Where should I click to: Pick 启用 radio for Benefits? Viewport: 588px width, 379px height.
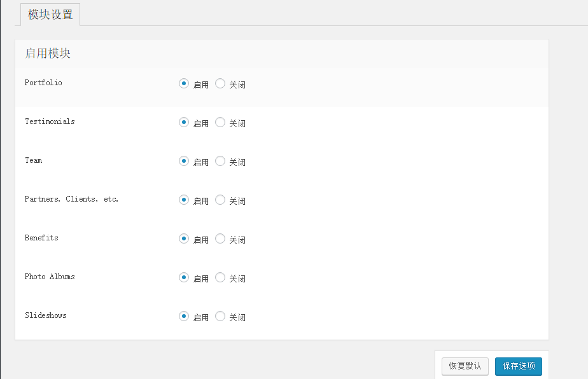click(x=184, y=238)
